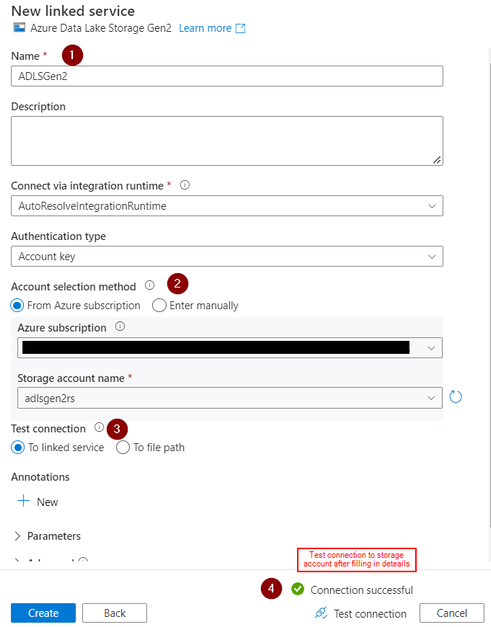Click the info icon beside Azure subscription
Image resolution: width=491 pixels, height=627 pixels.
point(120,327)
